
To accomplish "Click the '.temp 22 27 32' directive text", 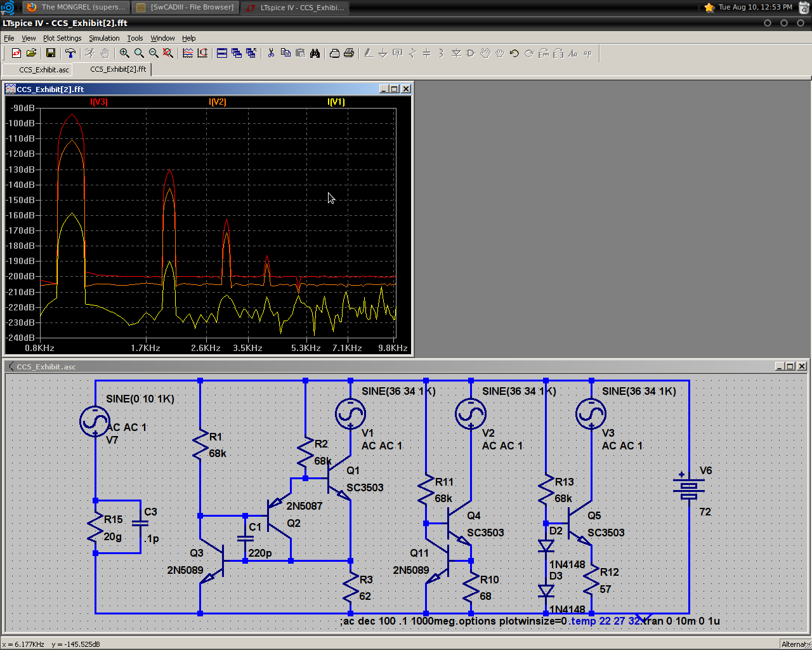I will (606, 621).
